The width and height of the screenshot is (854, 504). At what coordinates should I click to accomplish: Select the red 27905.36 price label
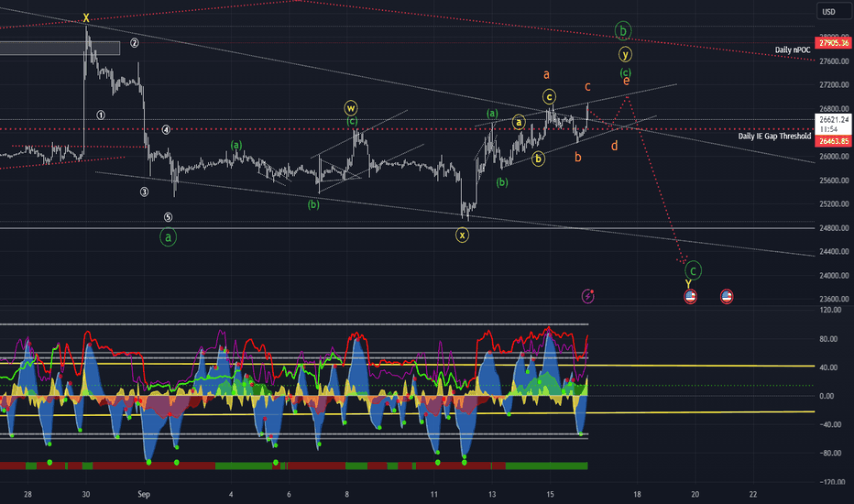pyautogui.click(x=833, y=42)
